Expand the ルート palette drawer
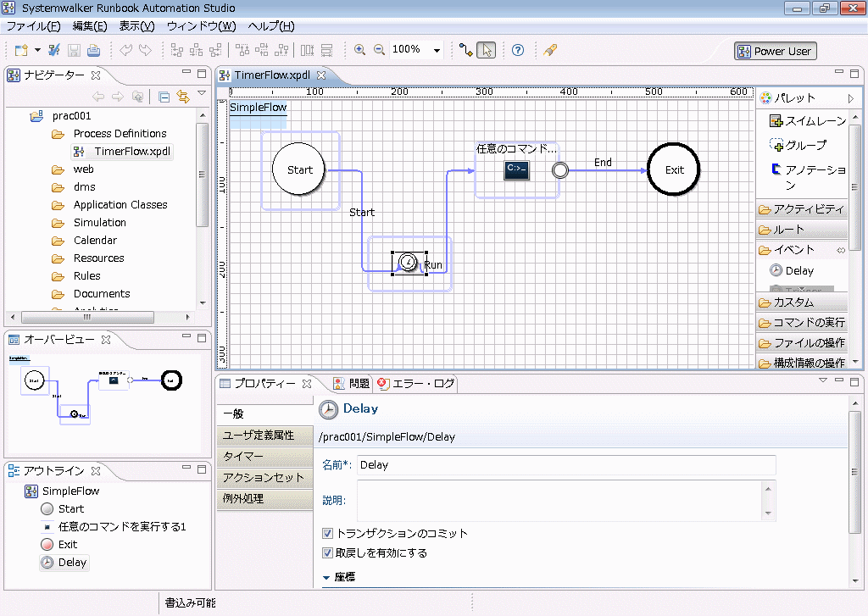Viewport: 868px width, 616px height. (802, 230)
